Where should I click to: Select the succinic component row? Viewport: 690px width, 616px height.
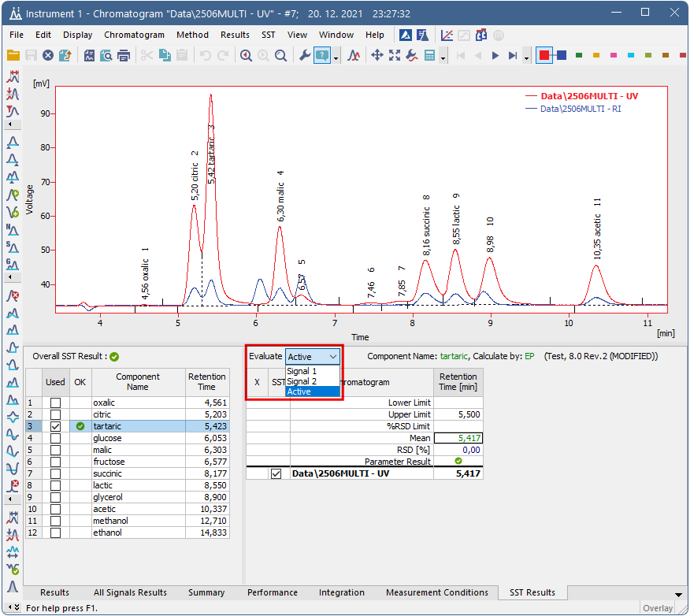[x=128, y=474]
